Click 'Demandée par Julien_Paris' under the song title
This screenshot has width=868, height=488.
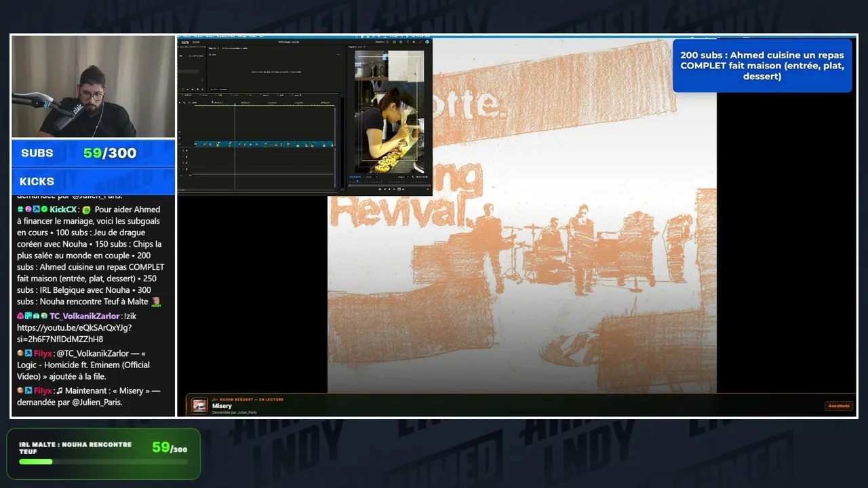click(235, 413)
